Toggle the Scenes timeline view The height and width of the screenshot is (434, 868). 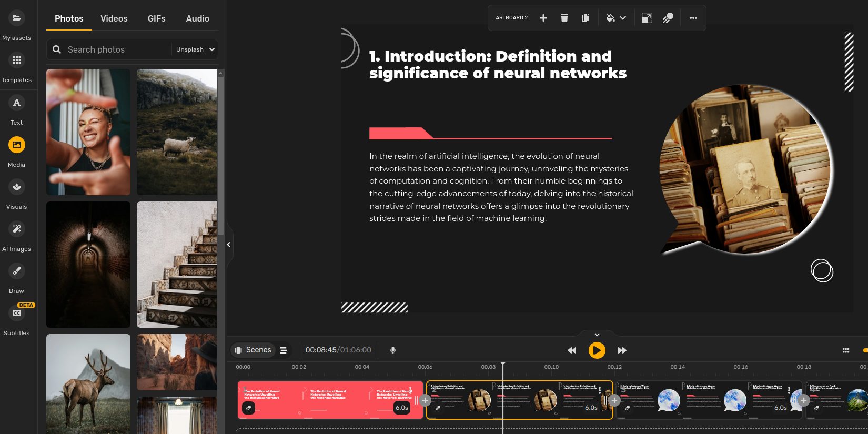point(253,350)
